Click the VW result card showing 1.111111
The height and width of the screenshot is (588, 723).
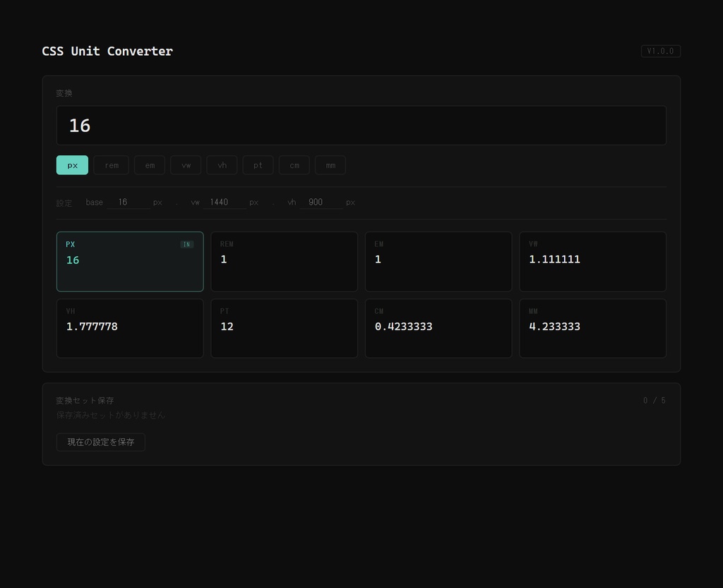[592, 261]
